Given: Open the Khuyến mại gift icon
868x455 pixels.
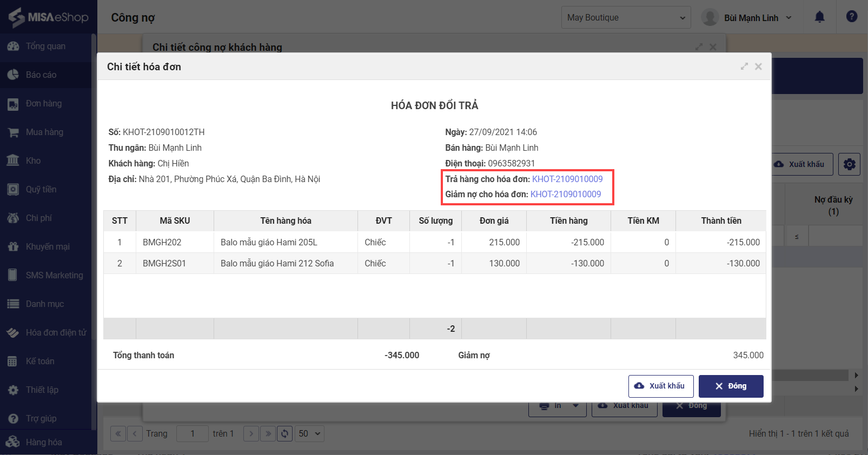Looking at the screenshot, I should pyautogui.click(x=13, y=246).
